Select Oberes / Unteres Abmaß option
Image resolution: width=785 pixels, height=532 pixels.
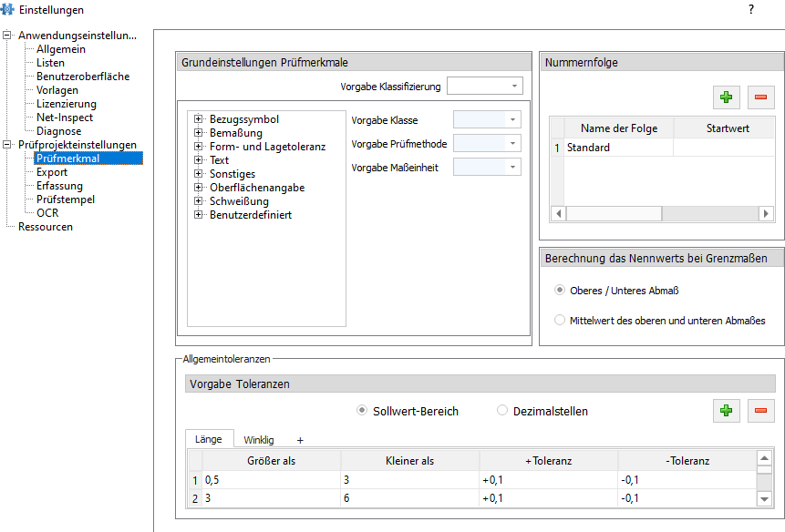[x=561, y=291]
